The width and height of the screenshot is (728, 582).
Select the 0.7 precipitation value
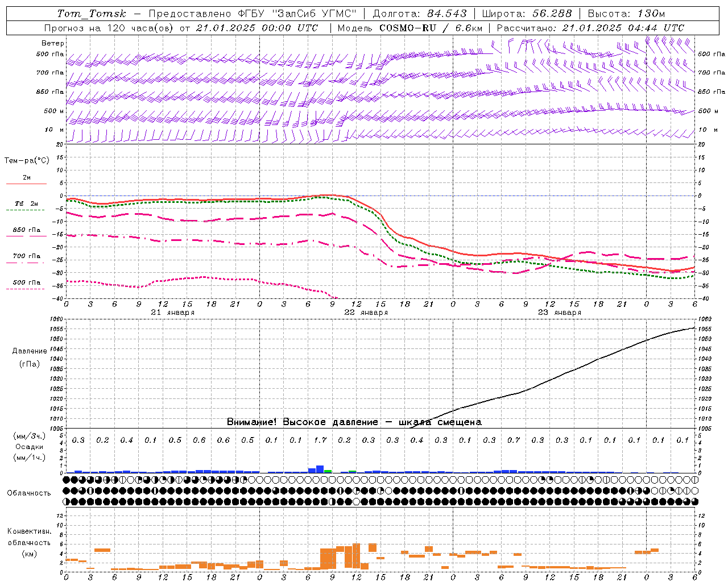pyautogui.click(x=514, y=440)
